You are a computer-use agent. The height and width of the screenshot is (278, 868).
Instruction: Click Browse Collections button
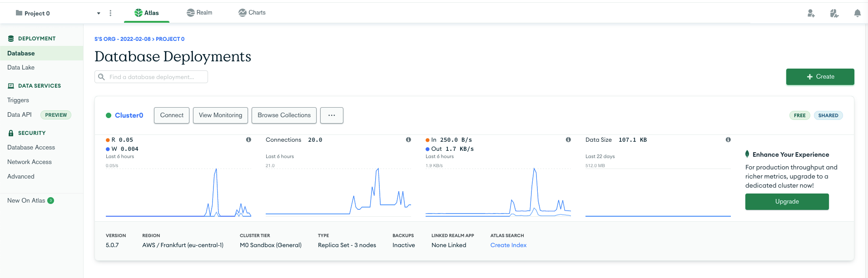pyautogui.click(x=284, y=115)
